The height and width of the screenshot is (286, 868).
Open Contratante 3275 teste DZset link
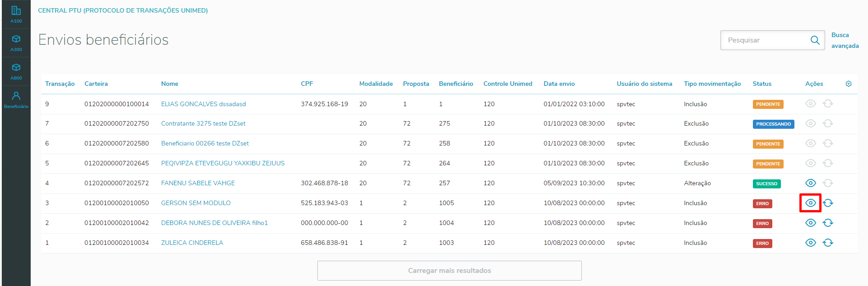[x=203, y=123]
